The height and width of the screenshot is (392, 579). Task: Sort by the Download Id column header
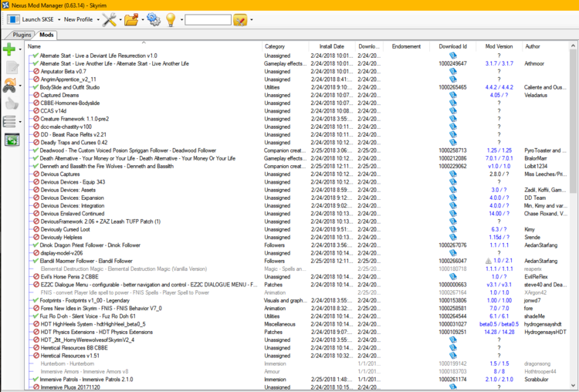tap(452, 46)
